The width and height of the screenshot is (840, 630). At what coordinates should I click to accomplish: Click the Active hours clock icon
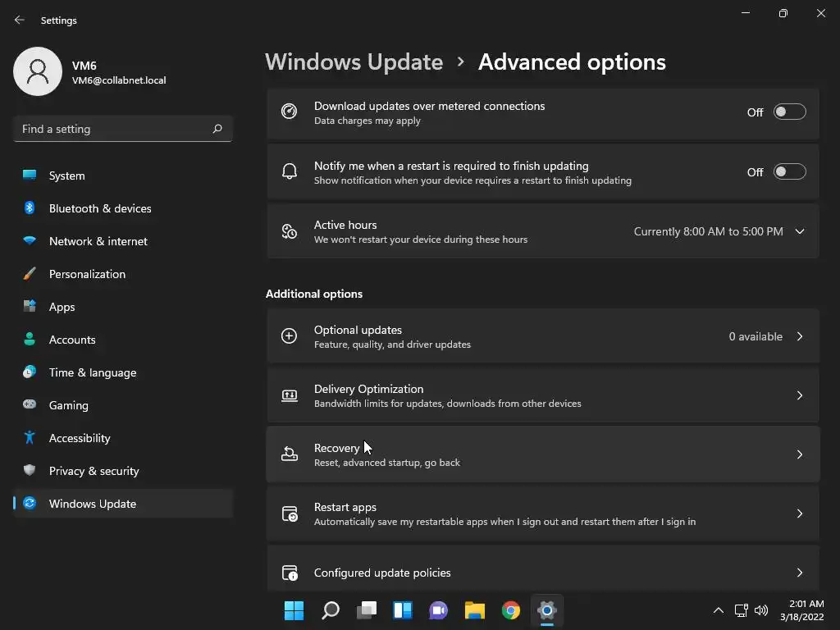(290, 231)
